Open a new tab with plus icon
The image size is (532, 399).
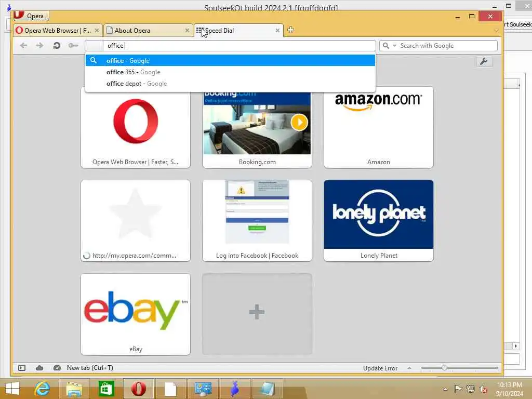coord(291,30)
